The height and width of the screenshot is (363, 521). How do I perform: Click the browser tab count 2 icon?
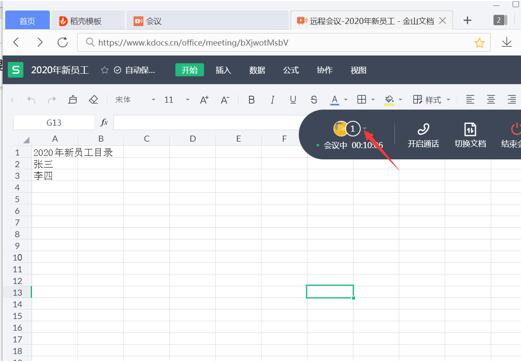click(x=499, y=20)
